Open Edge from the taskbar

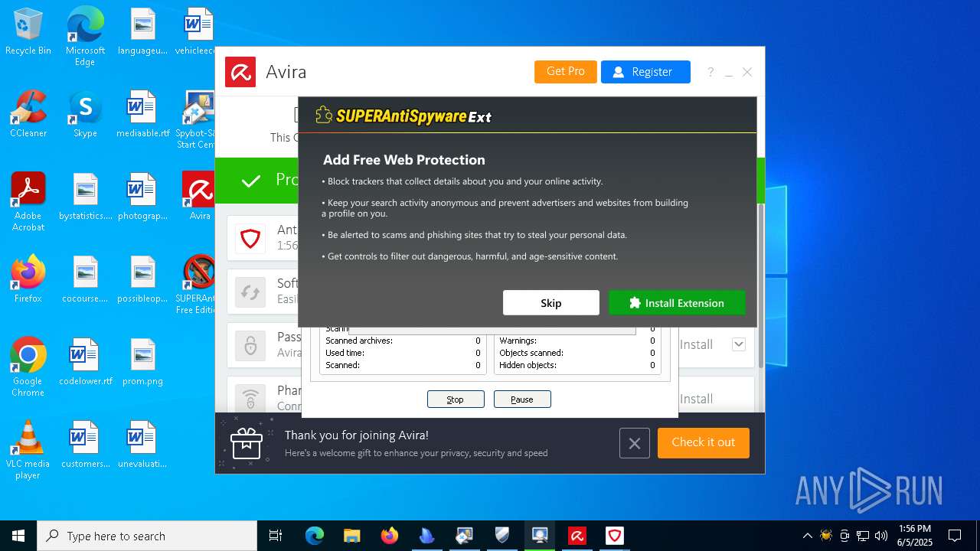coord(315,536)
